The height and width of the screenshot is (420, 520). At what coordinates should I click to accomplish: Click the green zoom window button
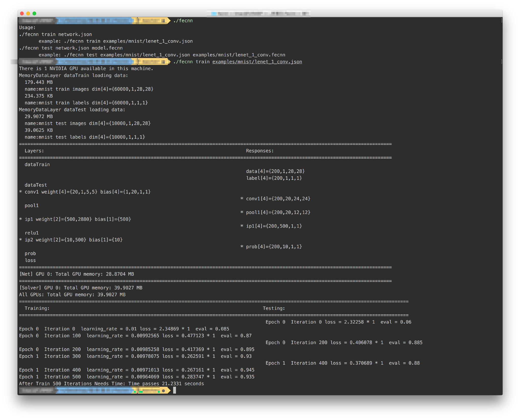click(x=34, y=13)
